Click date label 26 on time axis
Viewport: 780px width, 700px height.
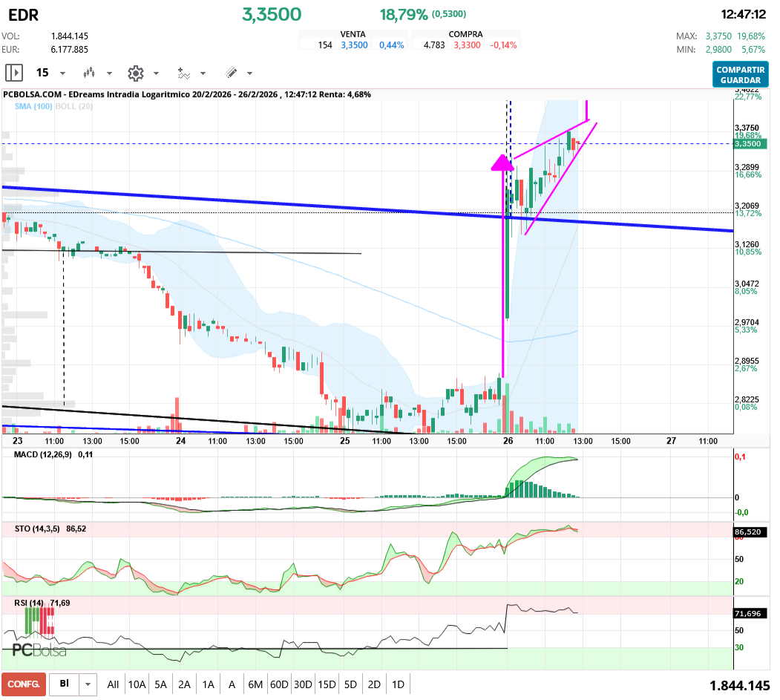coord(508,441)
